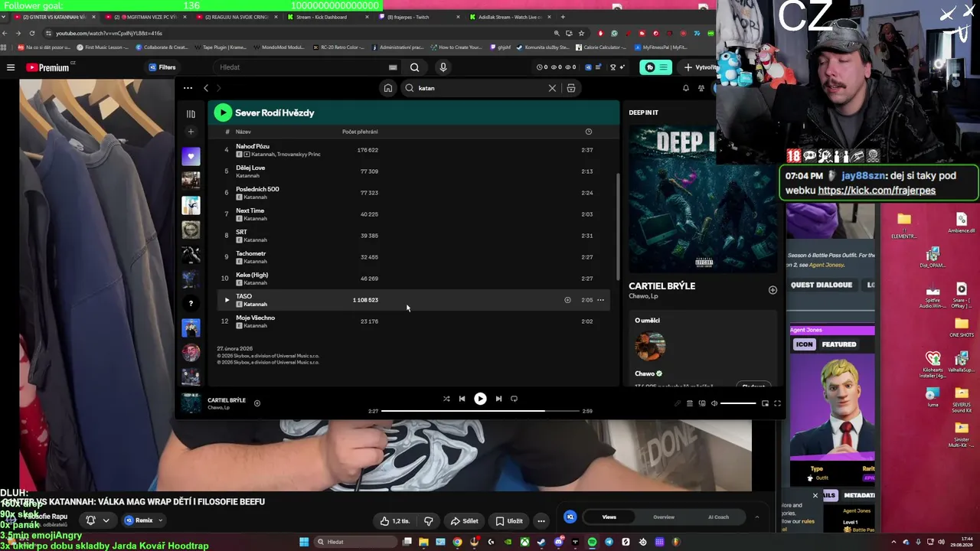Open Liked Songs heart playlist
This screenshot has width=980, height=551.
191,156
